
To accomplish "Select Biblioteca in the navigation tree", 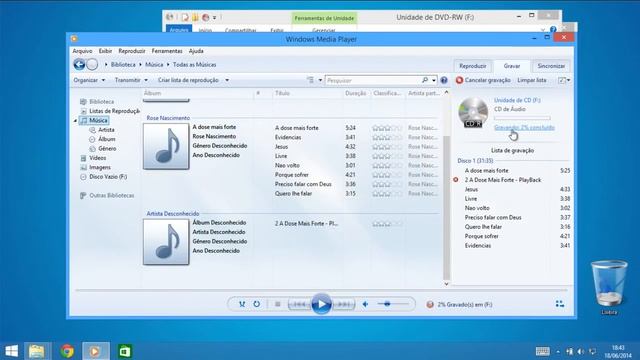I will click(x=101, y=102).
